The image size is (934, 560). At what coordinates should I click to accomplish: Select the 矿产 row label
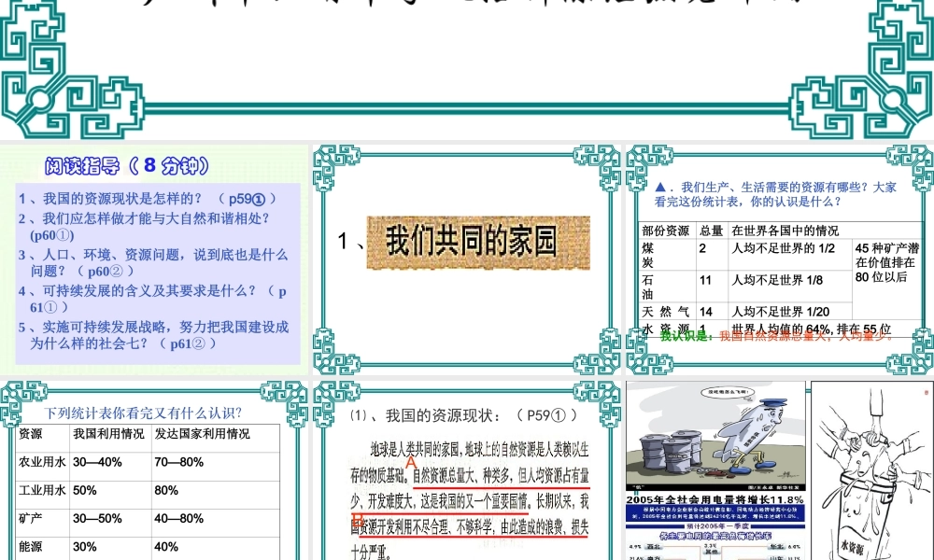coord(31,518)
